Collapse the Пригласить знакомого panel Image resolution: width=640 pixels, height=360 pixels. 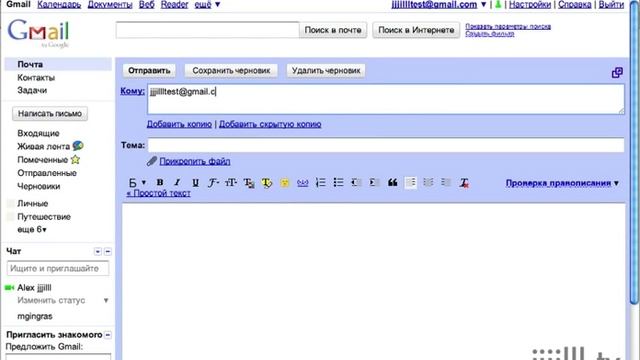(x=108, y=335)
